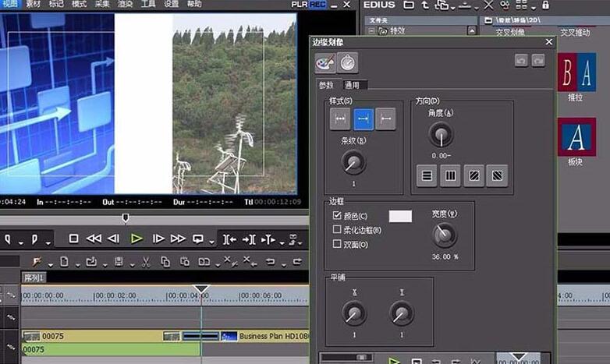Click the Stop button in the player
The width and height of the screenshot is (610, 364).
[73, 239]
